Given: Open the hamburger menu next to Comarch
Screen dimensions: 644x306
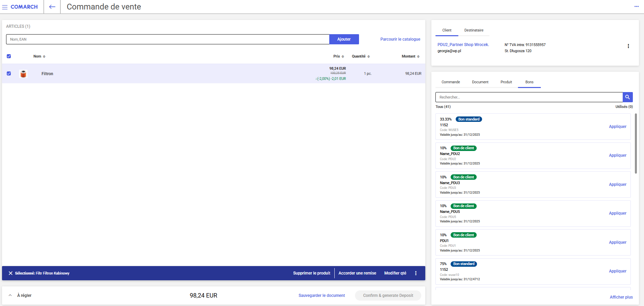Looking at the screenshot, I should [5, 7].
